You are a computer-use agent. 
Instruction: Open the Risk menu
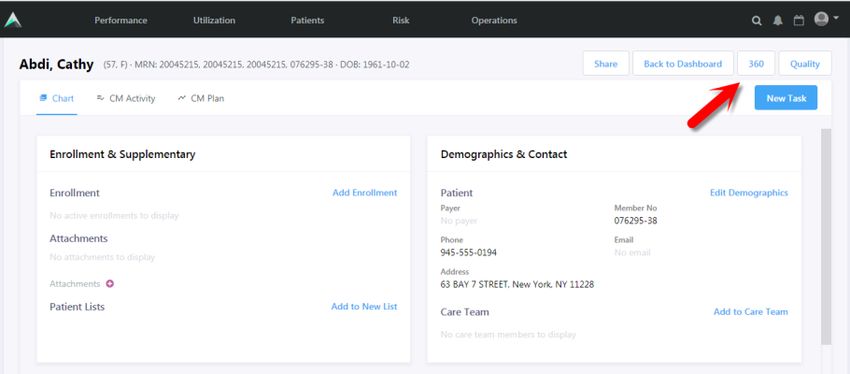pyautogui.click(x=401, y=20)
